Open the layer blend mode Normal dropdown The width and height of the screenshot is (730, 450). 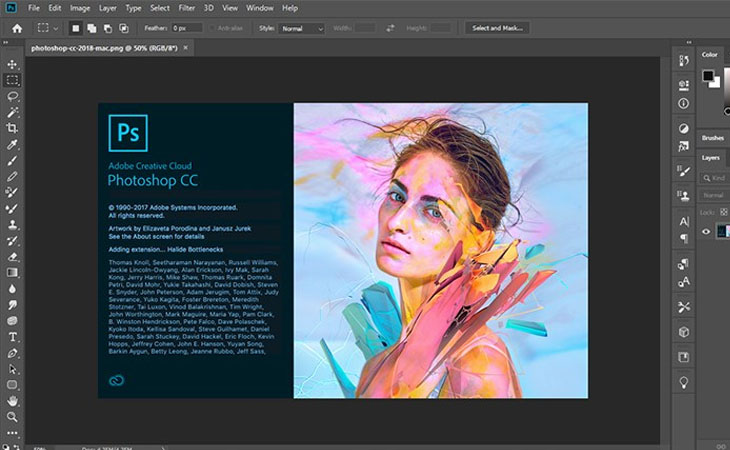click(714, 195)
